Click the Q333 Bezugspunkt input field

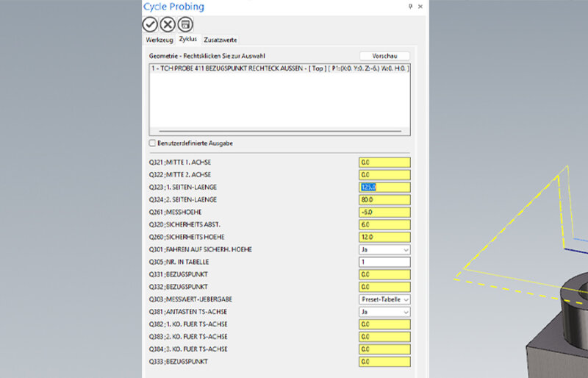pyautogui.click(x=384, y=362)
